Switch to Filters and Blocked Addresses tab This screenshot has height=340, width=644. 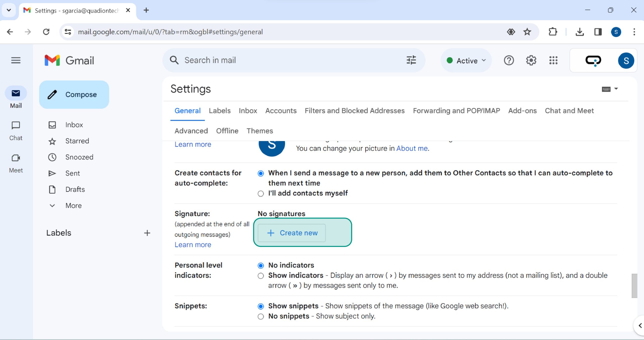pyautogui.click(x=354, y=111)
